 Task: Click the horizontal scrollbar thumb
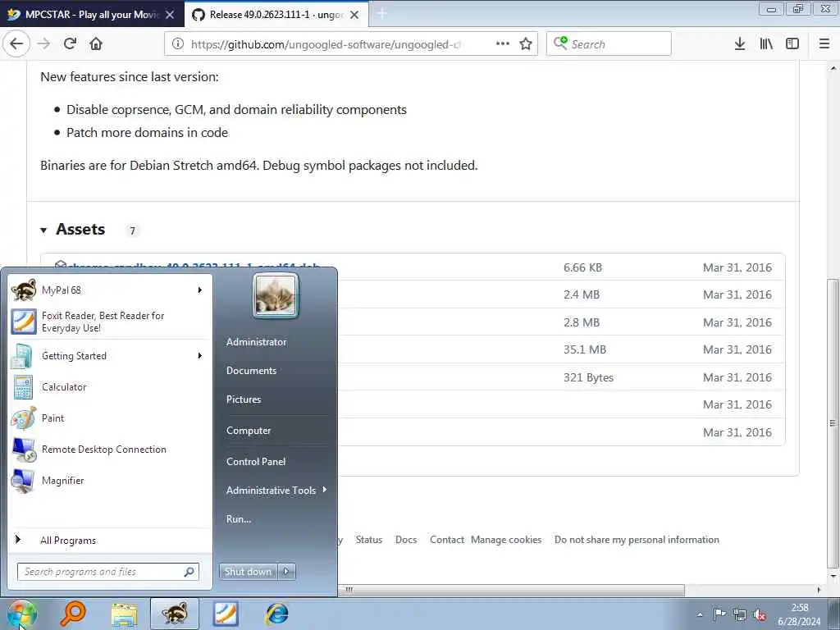coord(349,590)
